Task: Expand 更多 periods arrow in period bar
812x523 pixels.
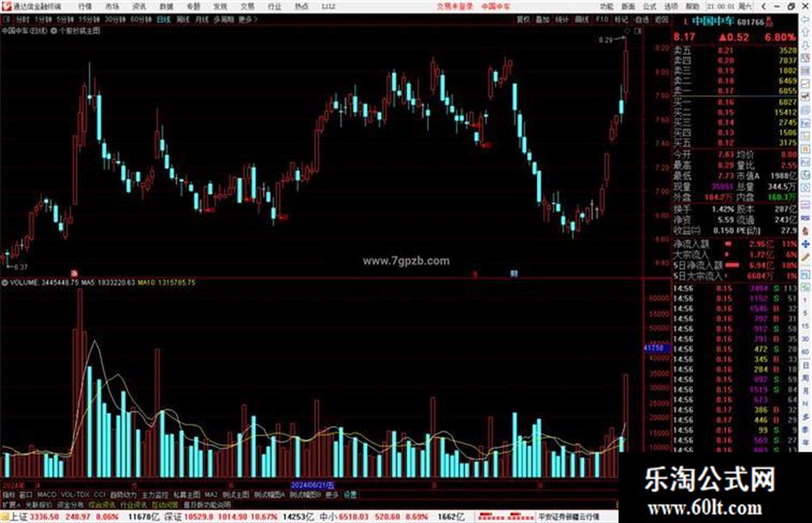Action: (x=248, y=19)
